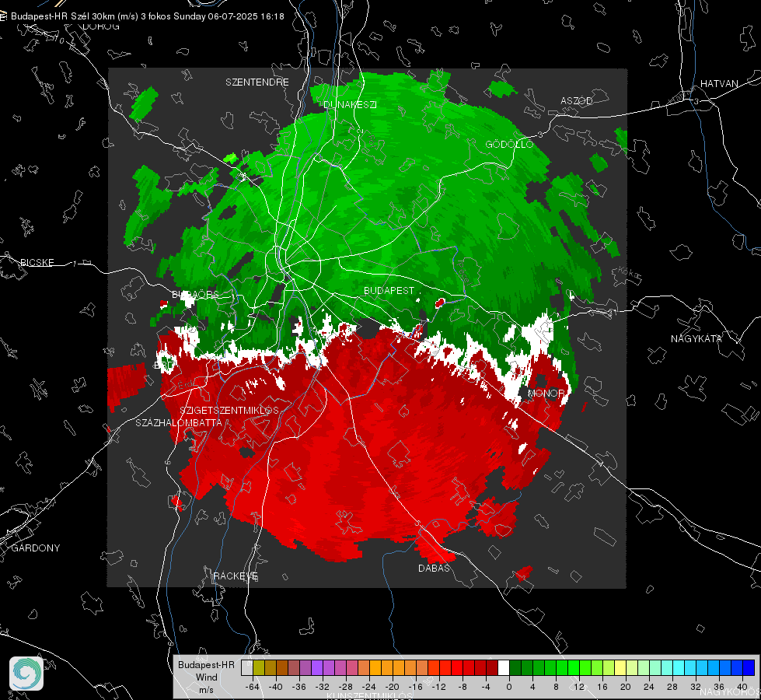Click the RÁCKEVE town label
Image resolution: width=761 pixels, height=700 pixels.
(x=236, y=576)
